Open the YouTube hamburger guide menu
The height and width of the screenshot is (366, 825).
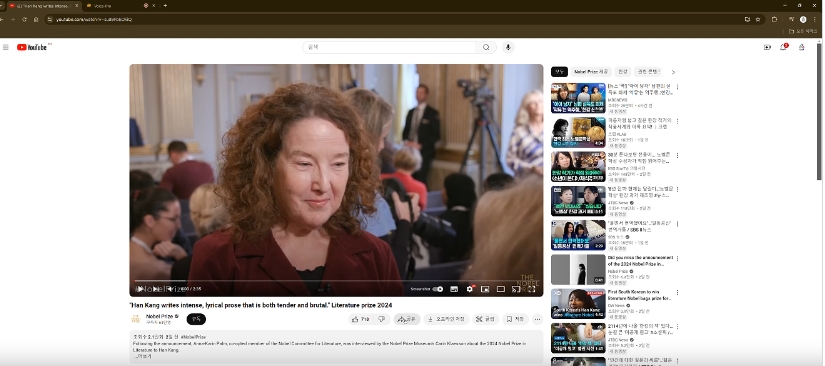click(x=6, y=47)
